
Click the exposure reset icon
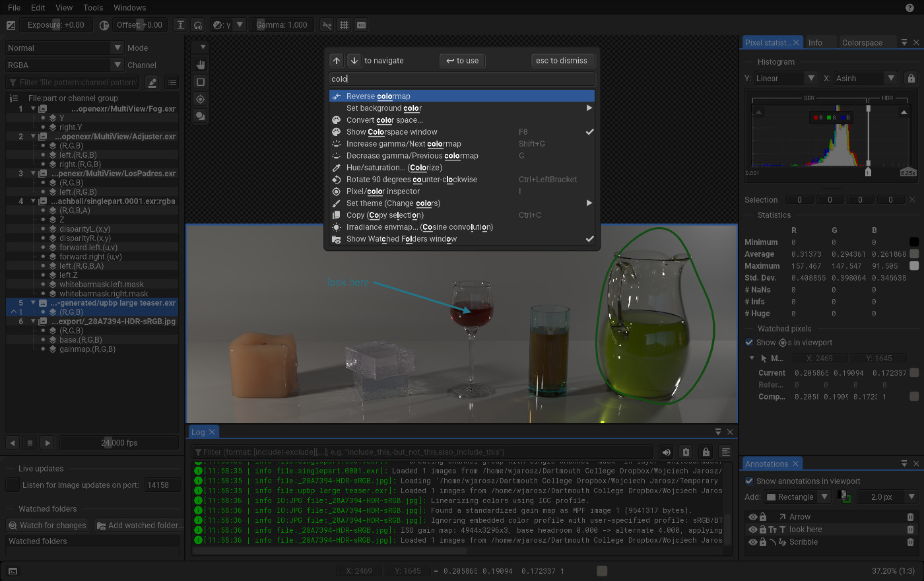pyautogui.click(x=11, y=25)
